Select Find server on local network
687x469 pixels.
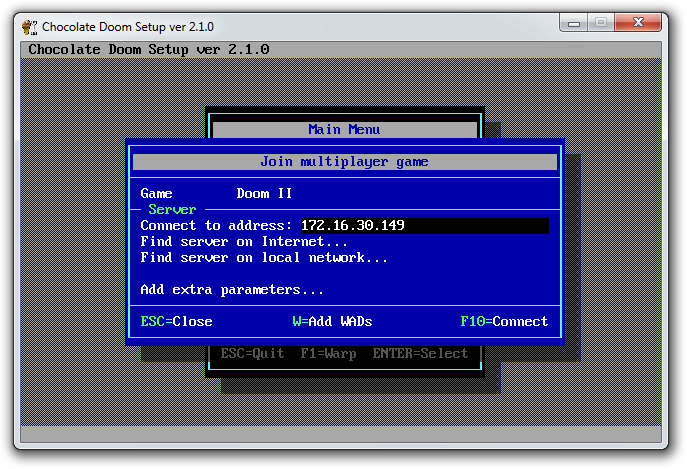[x=264, y=257]
